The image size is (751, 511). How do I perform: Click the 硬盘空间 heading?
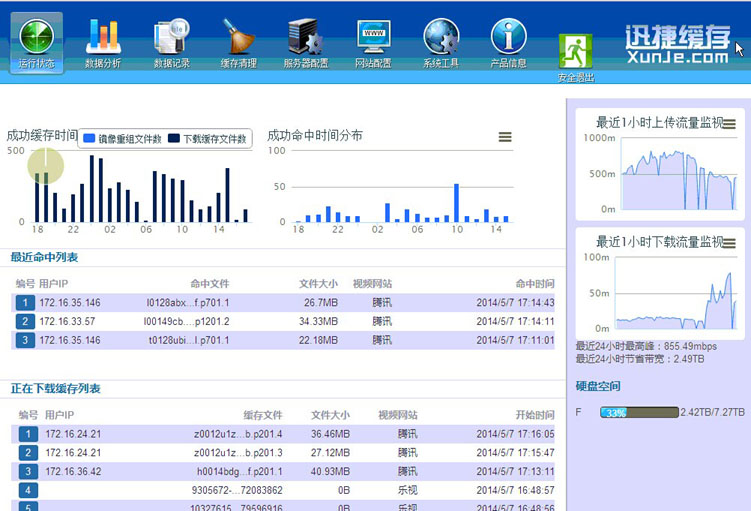(598, 386)
